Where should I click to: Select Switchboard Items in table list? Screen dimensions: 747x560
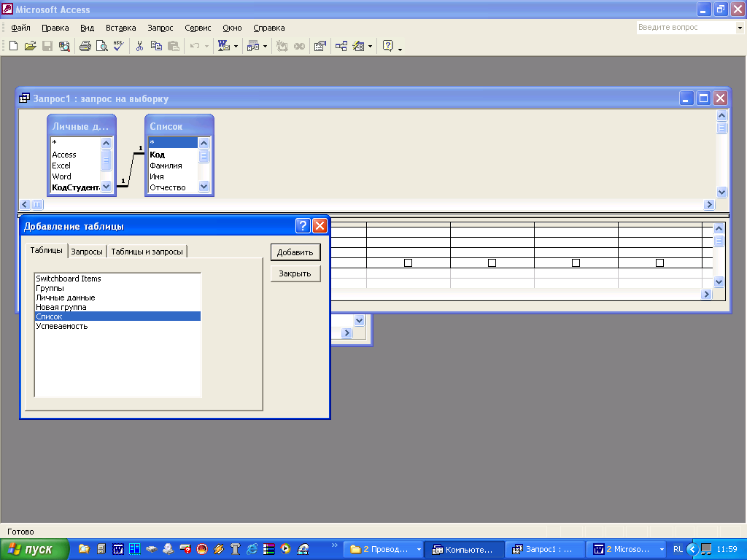(x=117, y=279)
